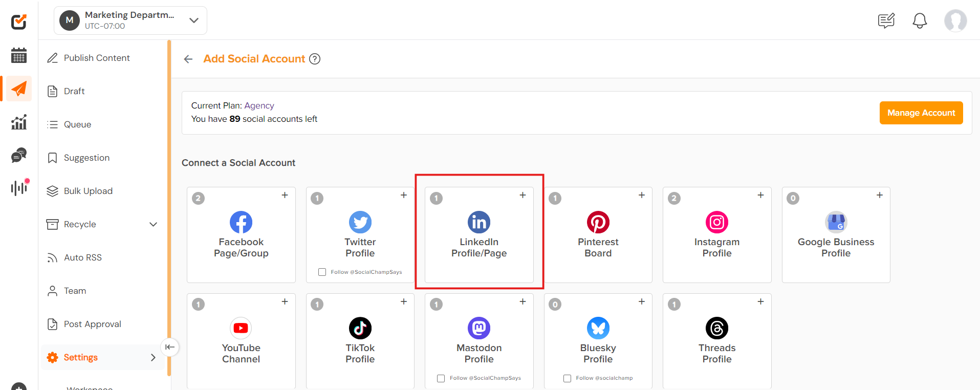
Task: Expand the Settings submenu arrow
Action: (x=153, y=357)
